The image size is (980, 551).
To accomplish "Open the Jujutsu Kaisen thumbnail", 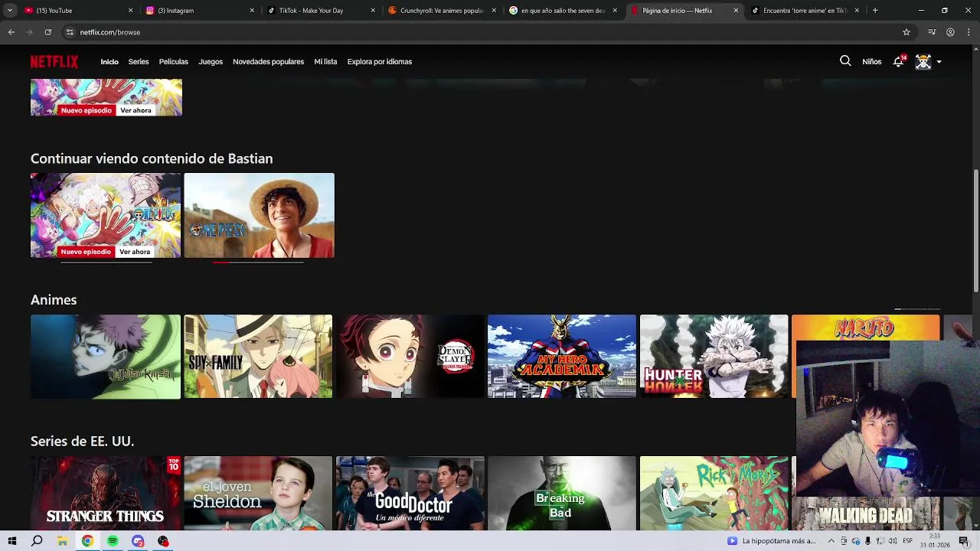I will tap(106, 357).
